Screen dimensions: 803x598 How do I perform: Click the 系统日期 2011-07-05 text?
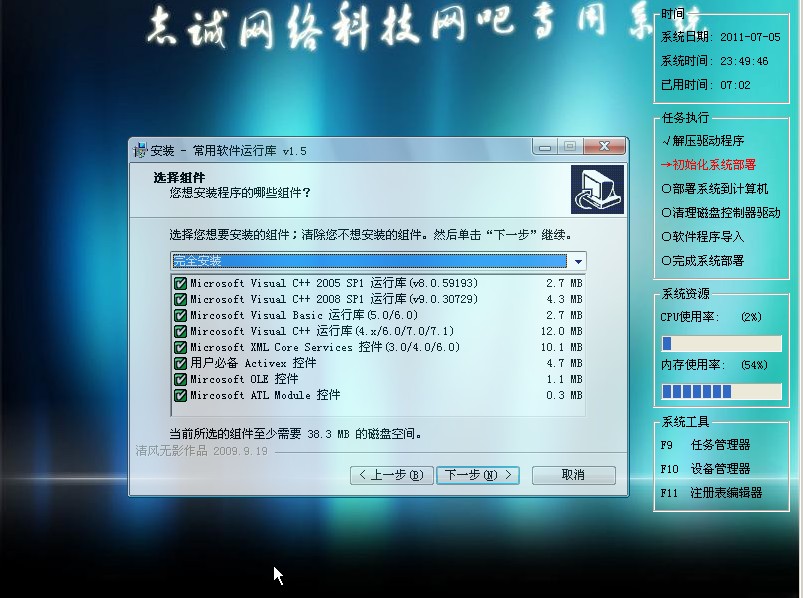tap(721, 37)
